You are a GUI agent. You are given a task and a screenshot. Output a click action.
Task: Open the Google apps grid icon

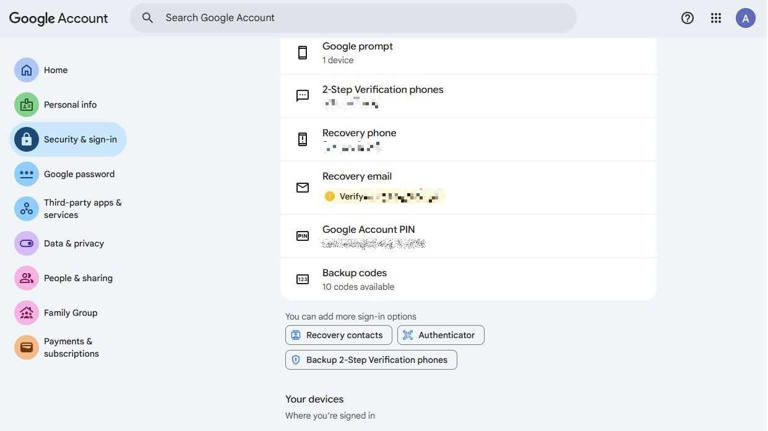pyautogui.click(x=716, y=18)
